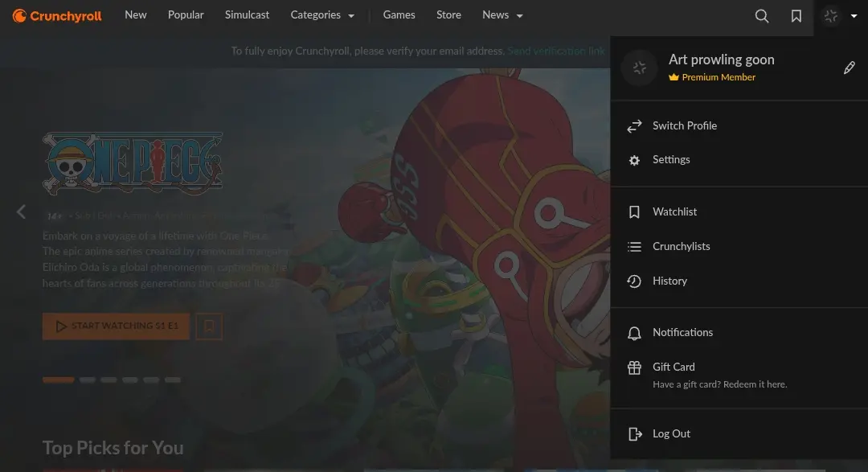Open History menu entry
Screen dimensions: 868x472
point(739,281)
